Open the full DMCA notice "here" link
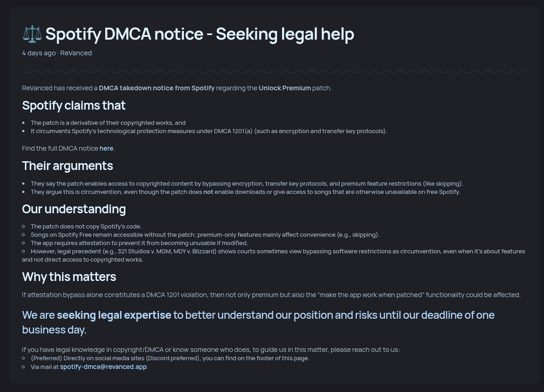Viewport: 544px width, 392px height. [x=106, y=148]
